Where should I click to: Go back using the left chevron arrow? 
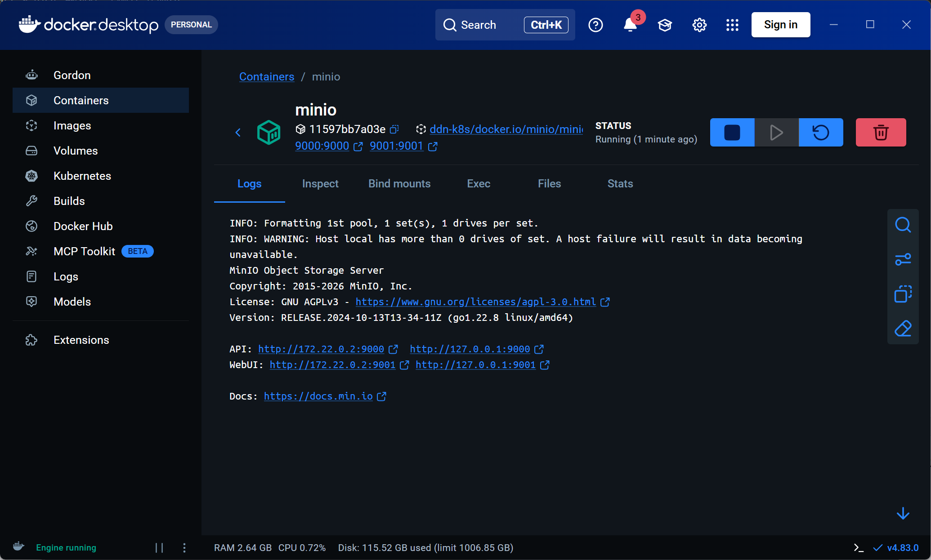pos(238,133)
